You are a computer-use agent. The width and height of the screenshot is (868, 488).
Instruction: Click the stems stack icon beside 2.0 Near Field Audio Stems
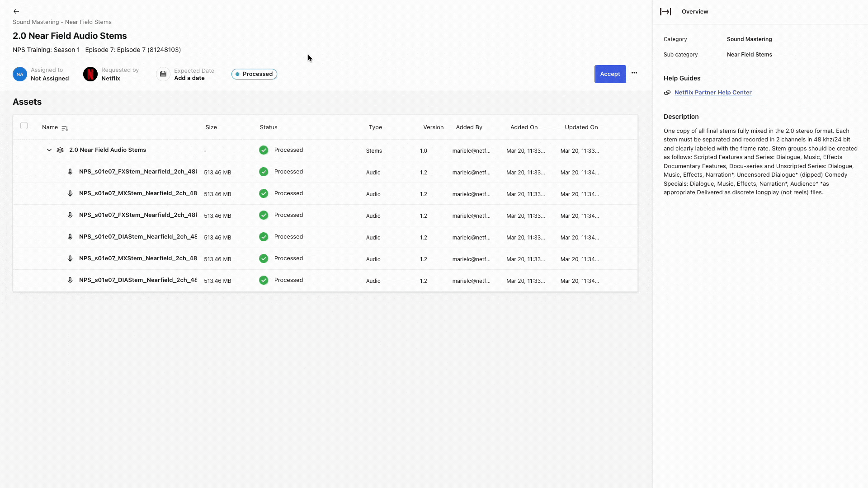pos(60,150)
